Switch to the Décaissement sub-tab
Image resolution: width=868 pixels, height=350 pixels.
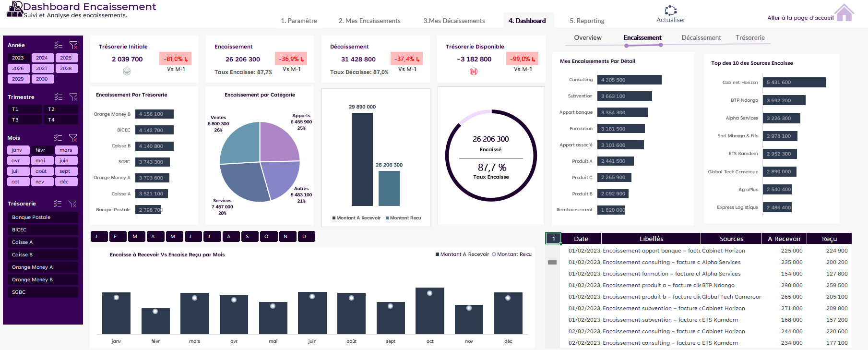[701, 37]
